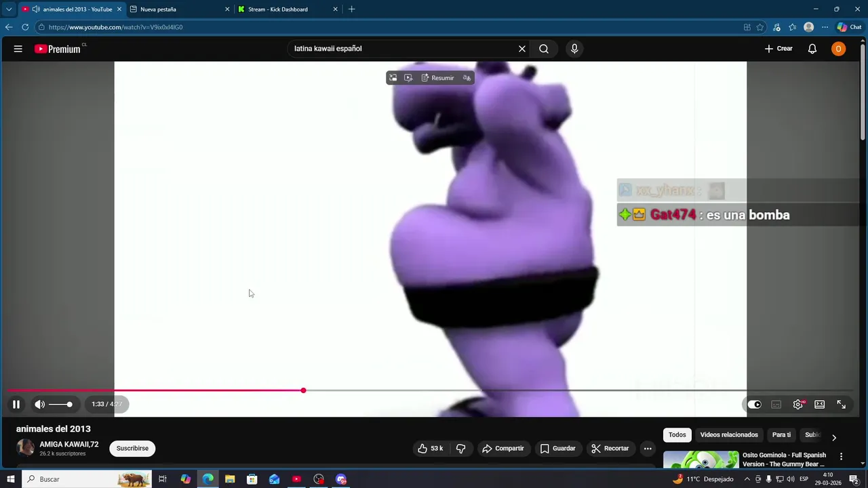The image size is (868, 488).
Task: Select the Todos filter chip
Action: coord(677,435)
